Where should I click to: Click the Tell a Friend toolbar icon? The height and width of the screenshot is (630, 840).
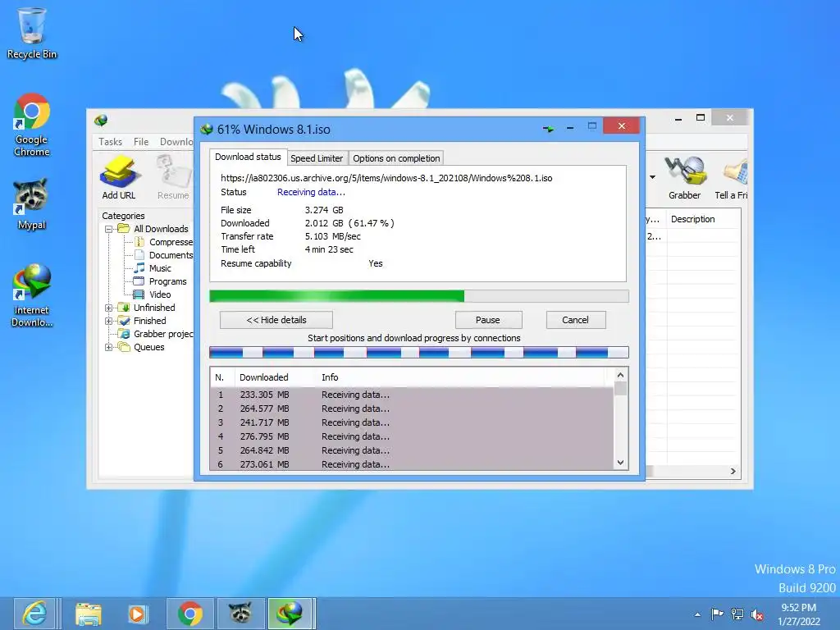click(732, 177)
